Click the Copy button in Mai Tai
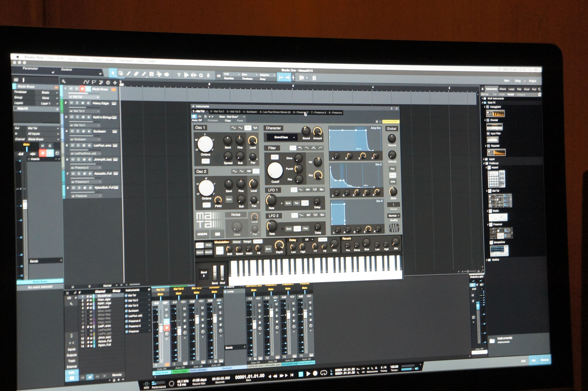Screen dimensions: 588x391 click(x=228, y=121)
